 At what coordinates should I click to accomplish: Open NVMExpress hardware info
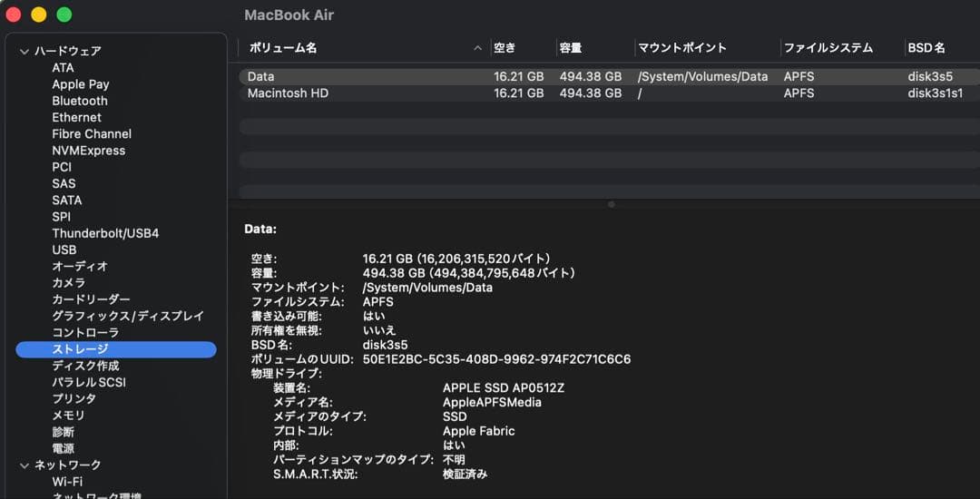coord(89,151)
